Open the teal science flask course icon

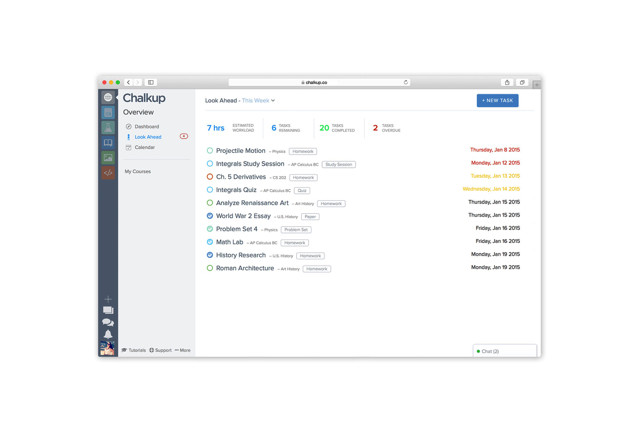point(108,128)
